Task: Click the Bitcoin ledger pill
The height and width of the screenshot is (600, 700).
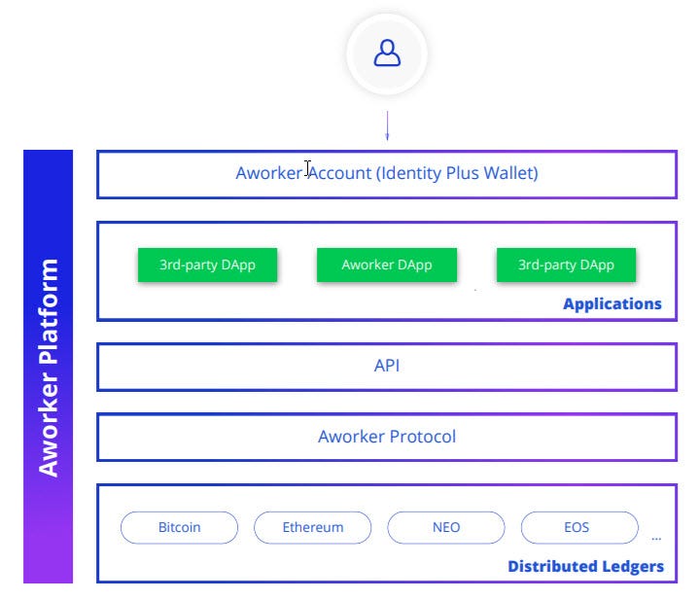Action: [x=179, y=527]
